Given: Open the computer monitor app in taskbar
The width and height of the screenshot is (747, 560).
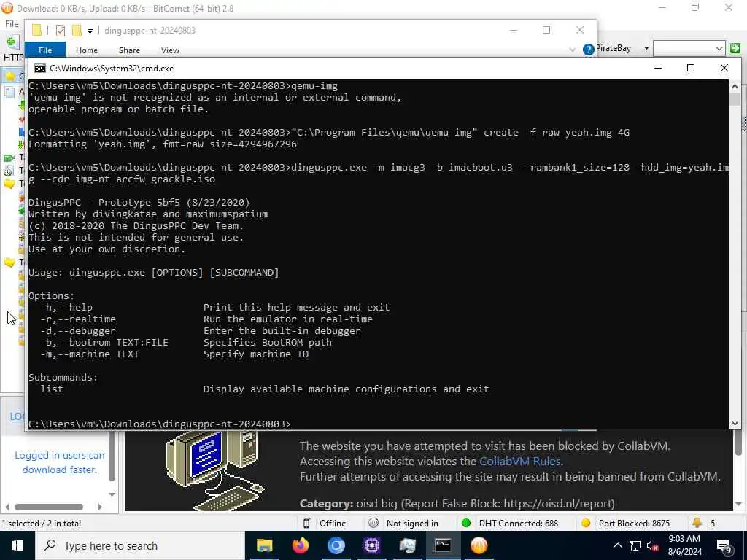Looking at the screenshot, I should [407, 545].
